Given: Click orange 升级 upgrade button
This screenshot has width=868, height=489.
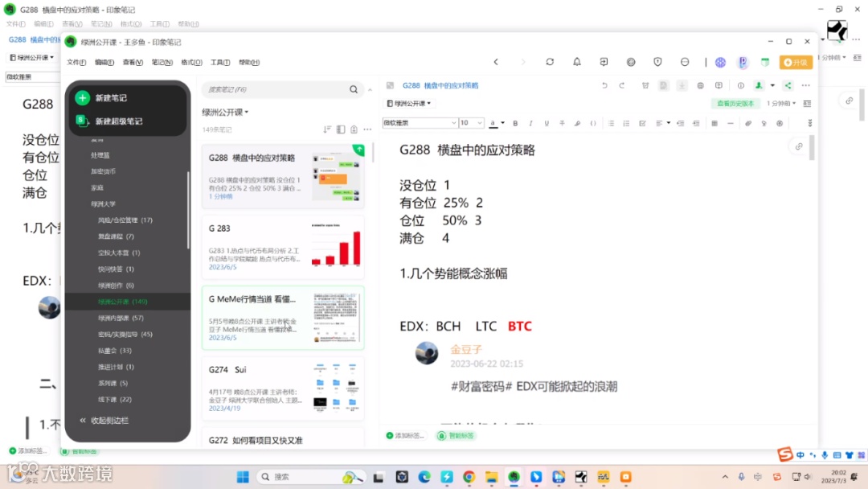Looking at the screenshot, I should click(796, 63).
